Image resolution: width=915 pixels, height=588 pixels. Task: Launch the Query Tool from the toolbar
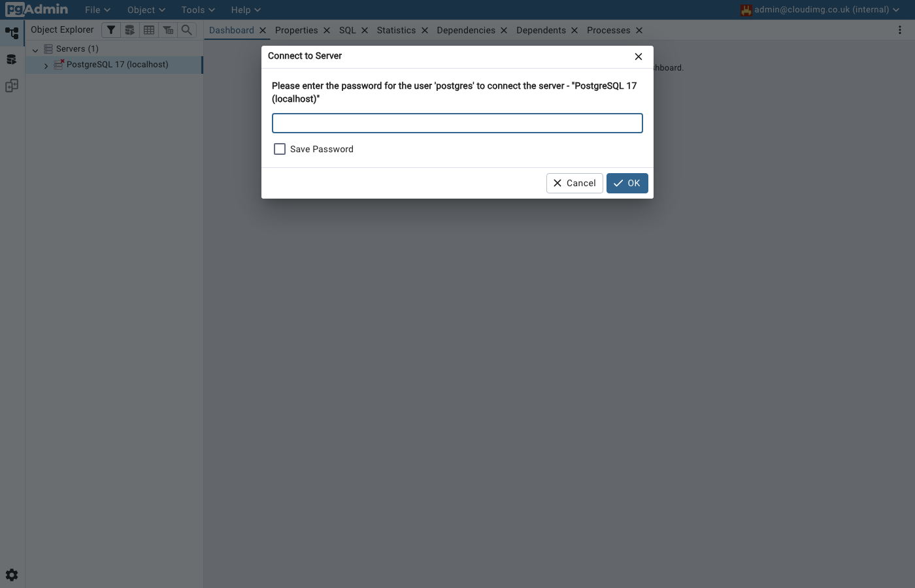tap(129, 29)
